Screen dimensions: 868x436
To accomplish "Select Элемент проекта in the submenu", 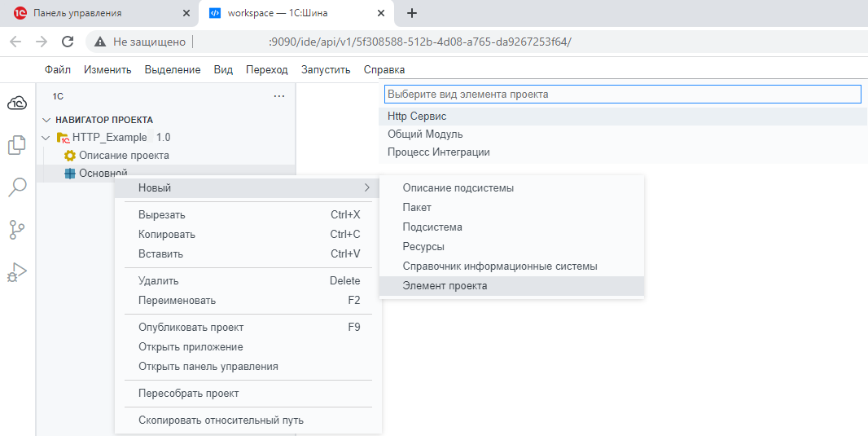I will click(x=445, y=286).
